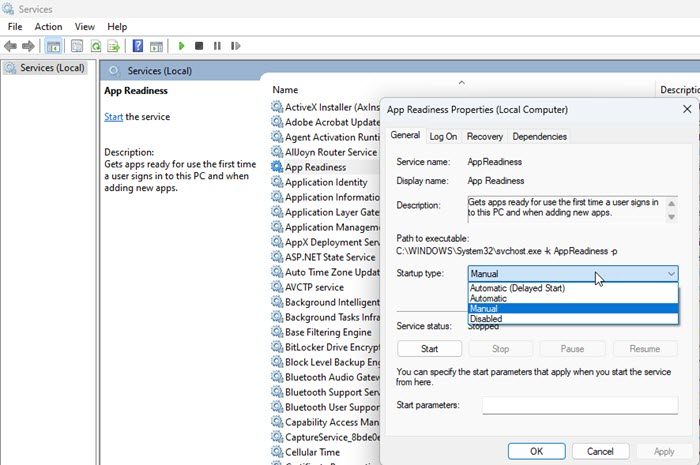700x465 pixels.
Task: Choose Automatic startup type option
Action: pos(573,299)
